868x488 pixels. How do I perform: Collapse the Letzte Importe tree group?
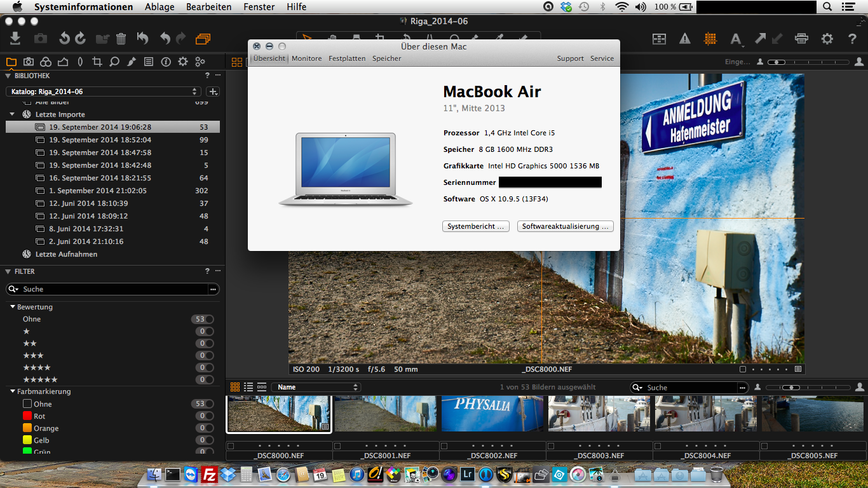pyautogui.click(x=12, y=114)
